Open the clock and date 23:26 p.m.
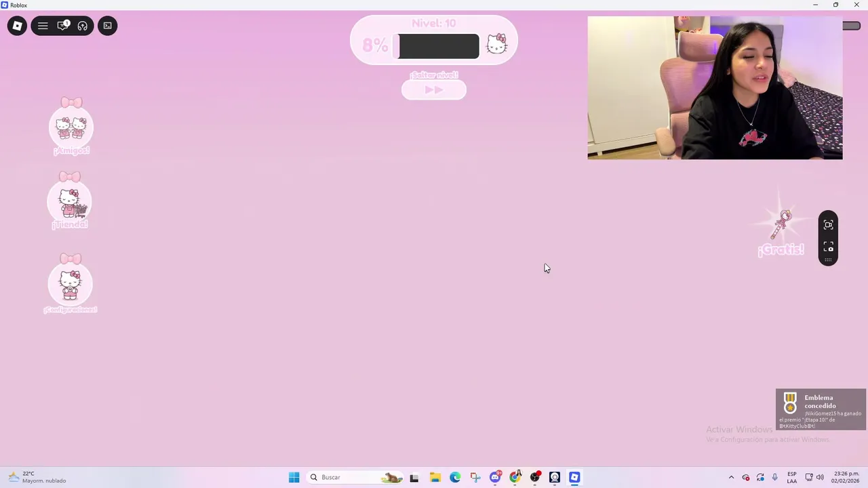 [846, 477]
